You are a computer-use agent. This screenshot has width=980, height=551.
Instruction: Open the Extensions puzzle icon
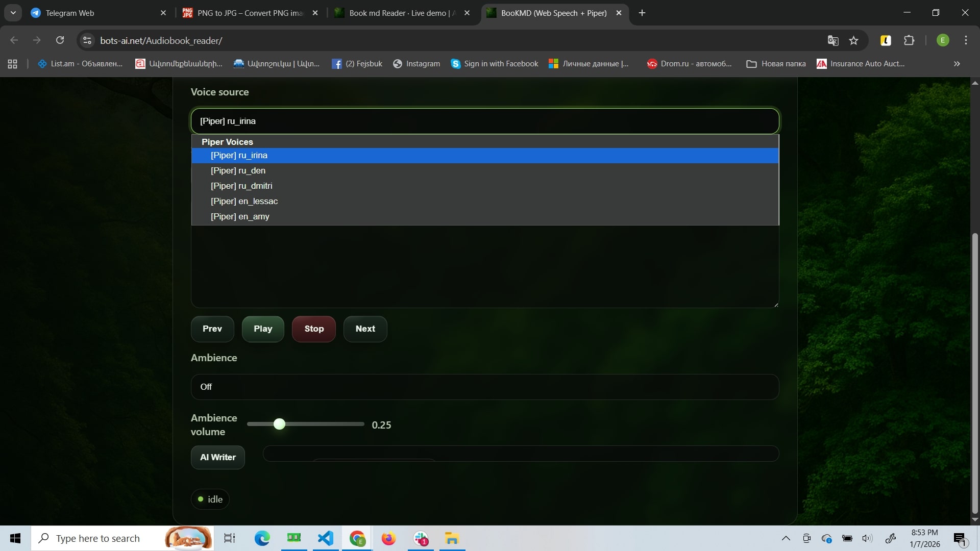click(x=909, y=41)
